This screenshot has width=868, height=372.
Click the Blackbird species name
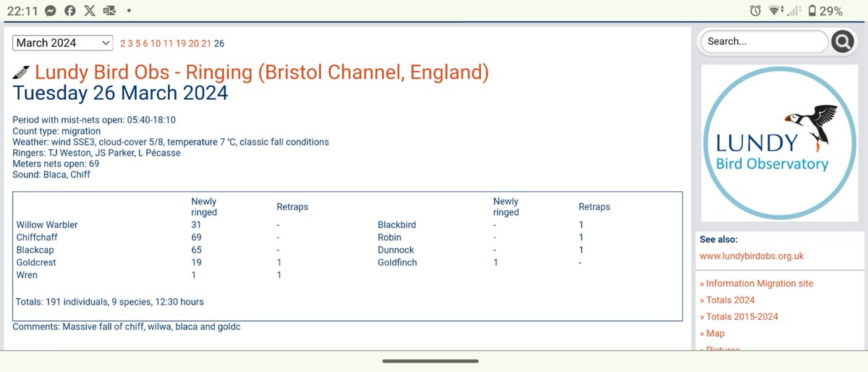(396, 225)
